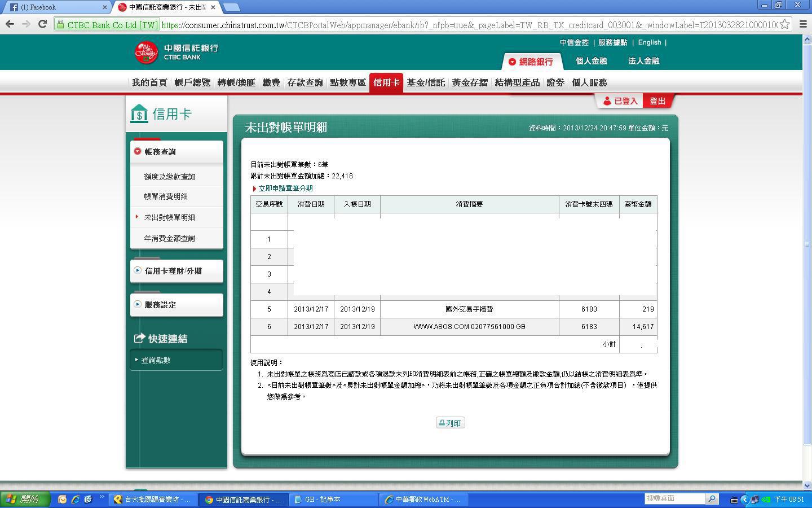
Task: Click the CTBC Bank logo
Action: tap(176, 52)
